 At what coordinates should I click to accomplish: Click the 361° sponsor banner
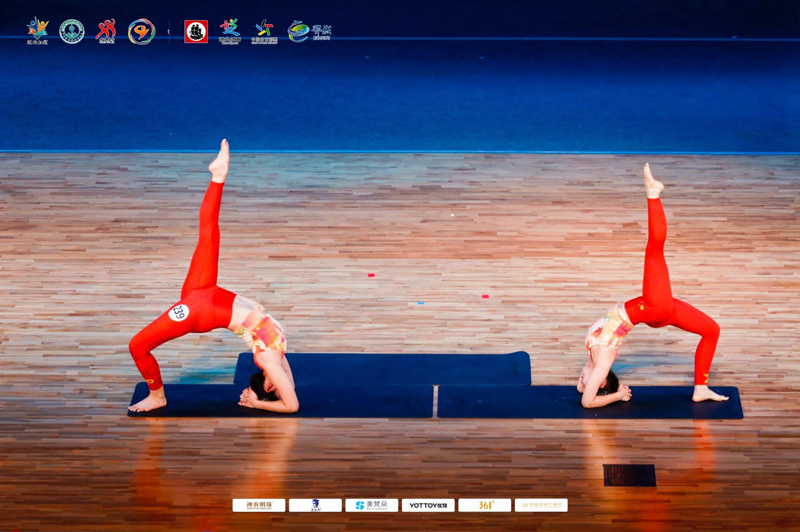click(x=484, y=505)
